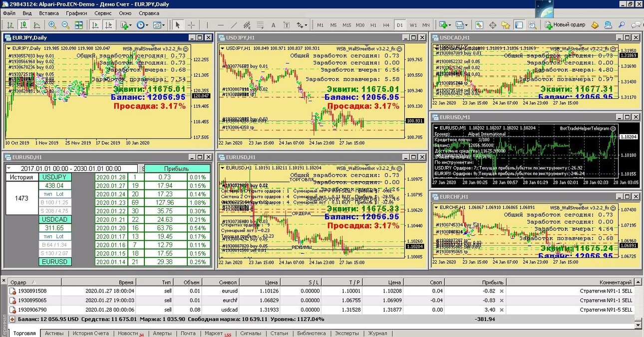The width and height of the screenshot is (644, 337).
Task: Switch timeframe to M1
Action: point(320,25)
